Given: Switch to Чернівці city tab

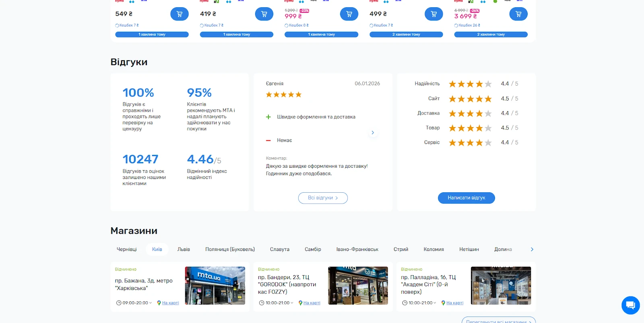Looking at the screenshot, I should [126, 249].
